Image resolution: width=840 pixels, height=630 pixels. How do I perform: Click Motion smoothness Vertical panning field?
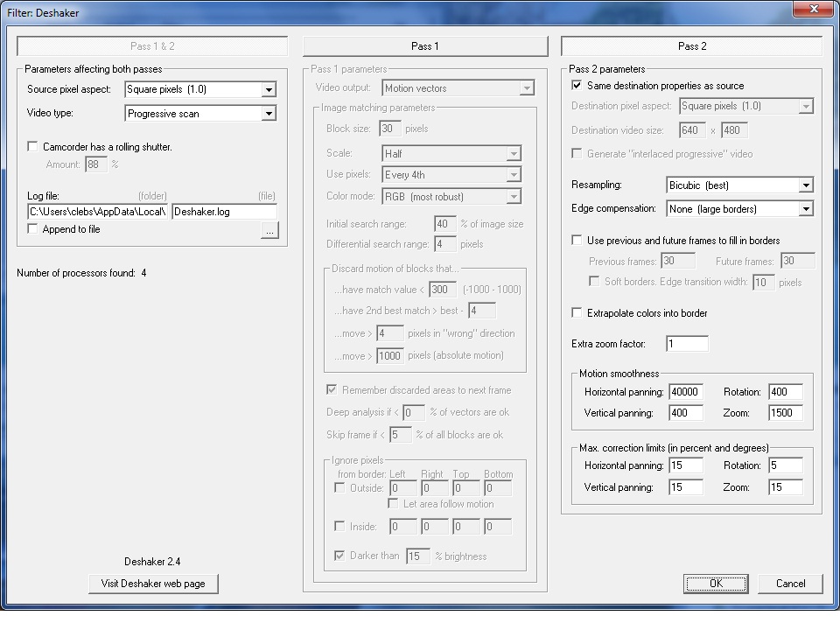click(686, 412)
